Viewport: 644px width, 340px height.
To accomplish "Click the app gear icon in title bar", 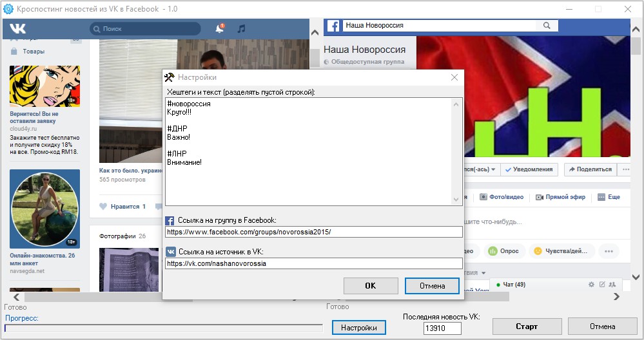I will tap(8, 8).
